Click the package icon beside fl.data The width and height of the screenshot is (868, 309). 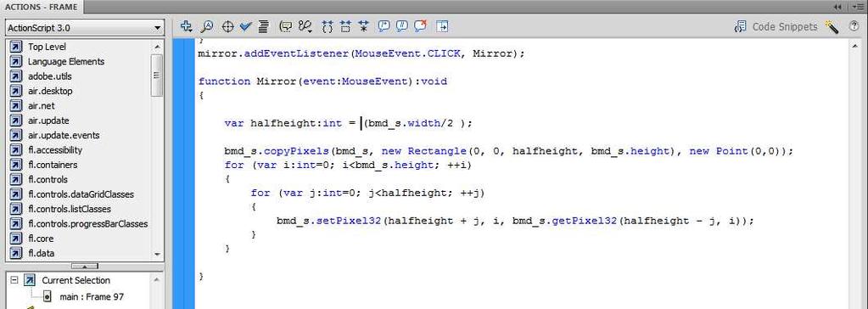[x=17, y=253]
